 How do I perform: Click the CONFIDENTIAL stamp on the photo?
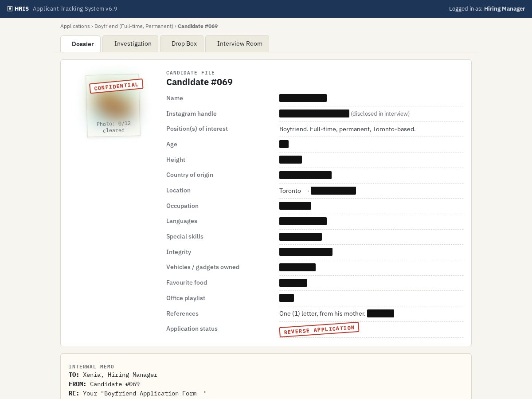click(x=116, y=86)
